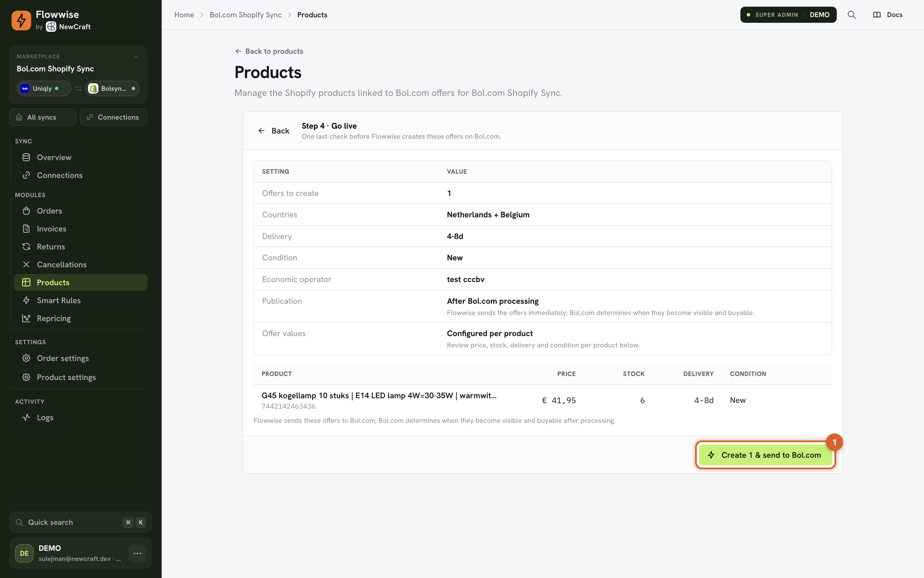The width and height of the screenshot is (924, 578).
Task: Click the product title G45 kogellamp 10 stuks
Action: click(379, 395)
